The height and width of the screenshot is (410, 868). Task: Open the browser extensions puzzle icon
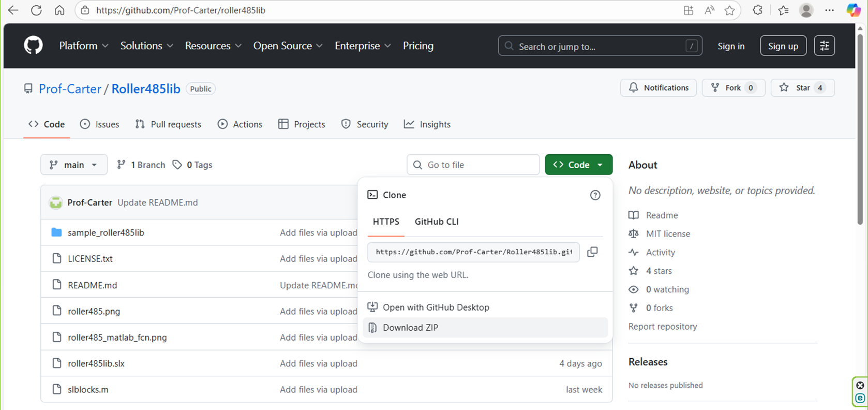(x=757, y=10)
